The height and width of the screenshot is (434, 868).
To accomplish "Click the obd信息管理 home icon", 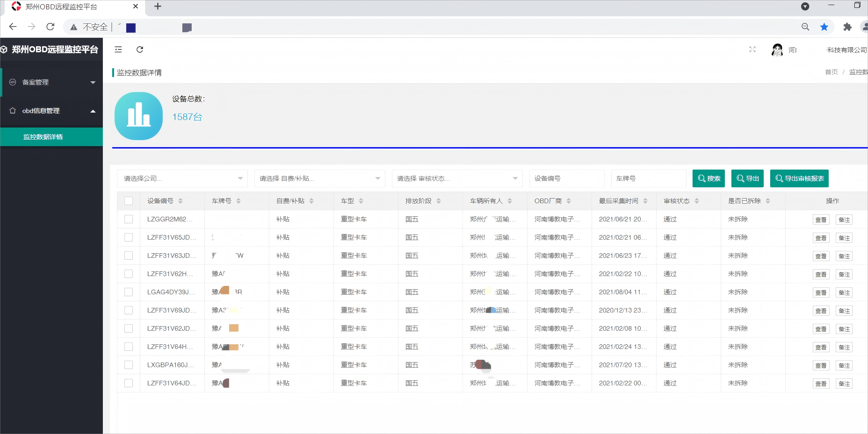I will click(x=13, y=111).
